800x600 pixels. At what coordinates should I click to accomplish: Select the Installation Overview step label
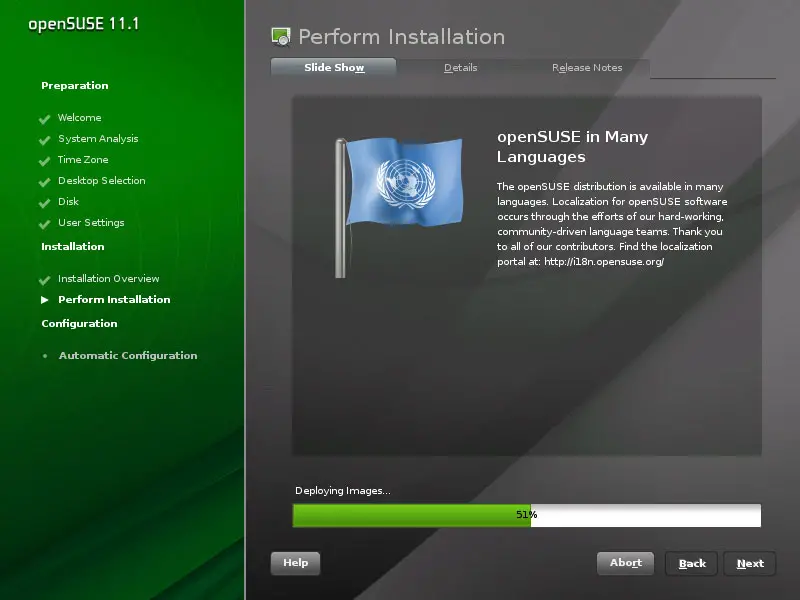pos(109,279)
